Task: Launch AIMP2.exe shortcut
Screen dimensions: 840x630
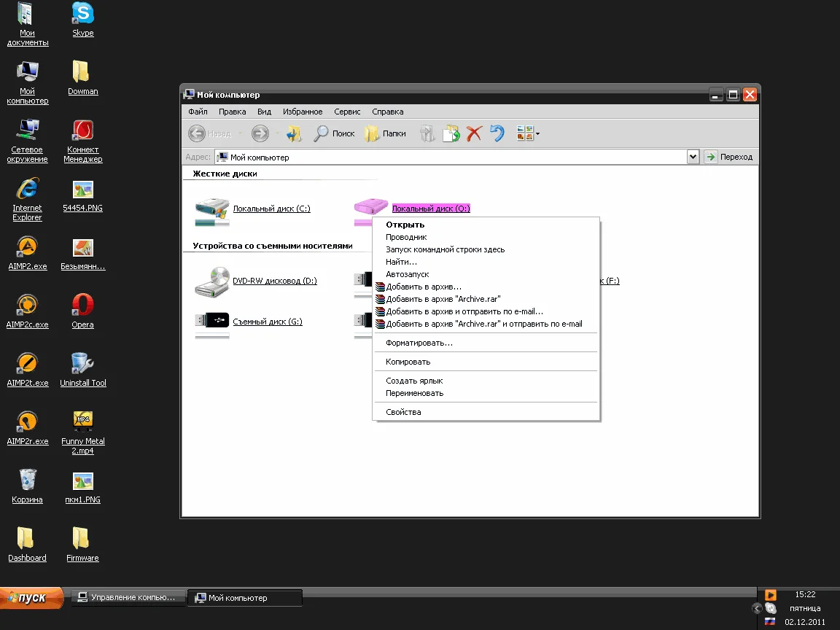Action: click(27, 253)
